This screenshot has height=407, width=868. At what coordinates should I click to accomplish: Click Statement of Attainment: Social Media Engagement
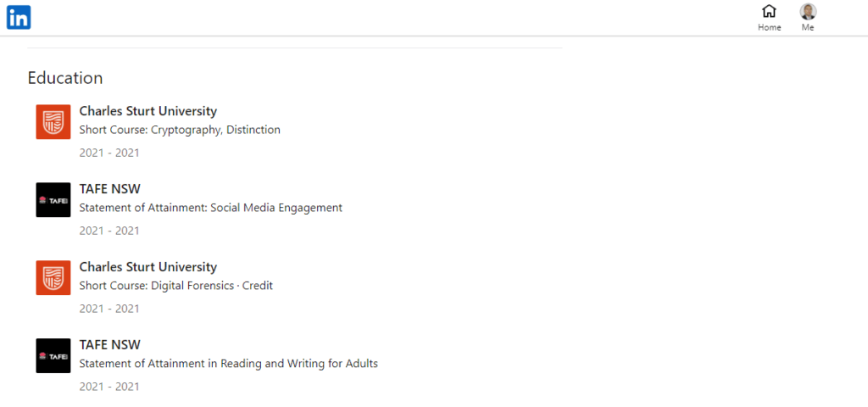coord(211,208)
